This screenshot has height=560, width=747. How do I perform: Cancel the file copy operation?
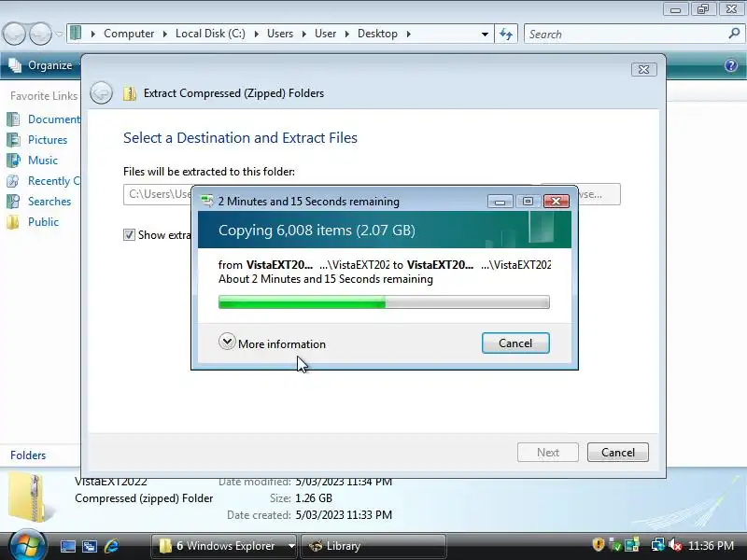coord(515,343)
